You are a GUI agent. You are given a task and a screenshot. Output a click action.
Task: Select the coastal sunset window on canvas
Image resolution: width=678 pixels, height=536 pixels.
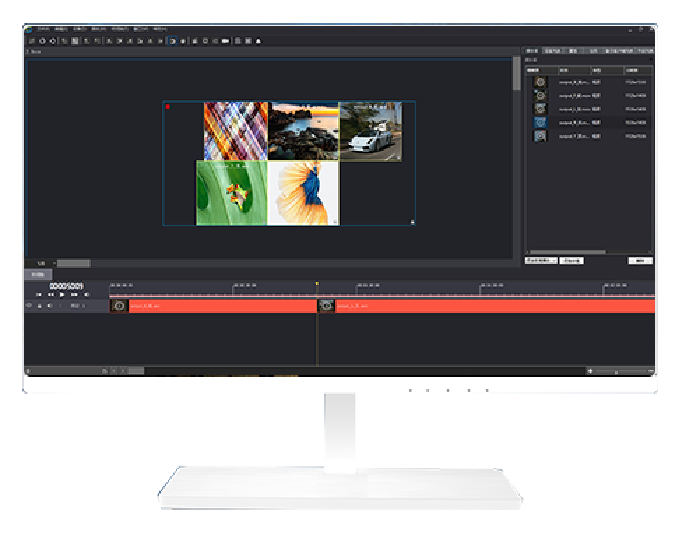click(304, 131)
